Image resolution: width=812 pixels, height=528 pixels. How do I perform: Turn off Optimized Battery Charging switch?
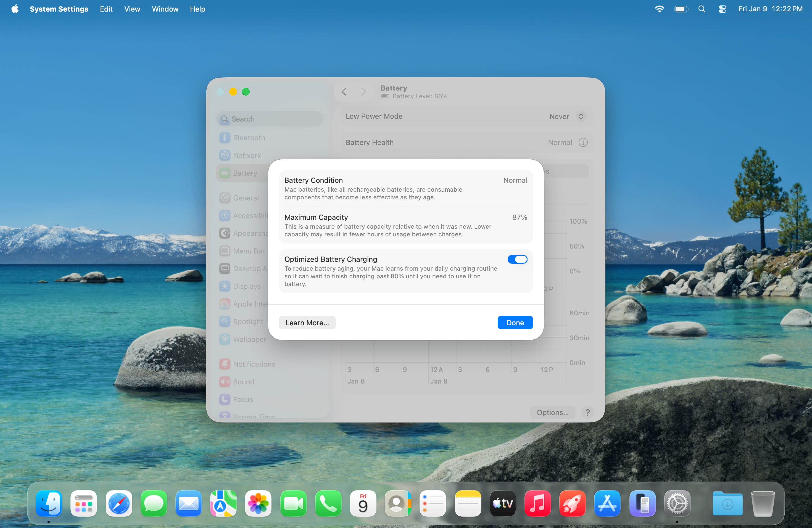tap(517, 259)
